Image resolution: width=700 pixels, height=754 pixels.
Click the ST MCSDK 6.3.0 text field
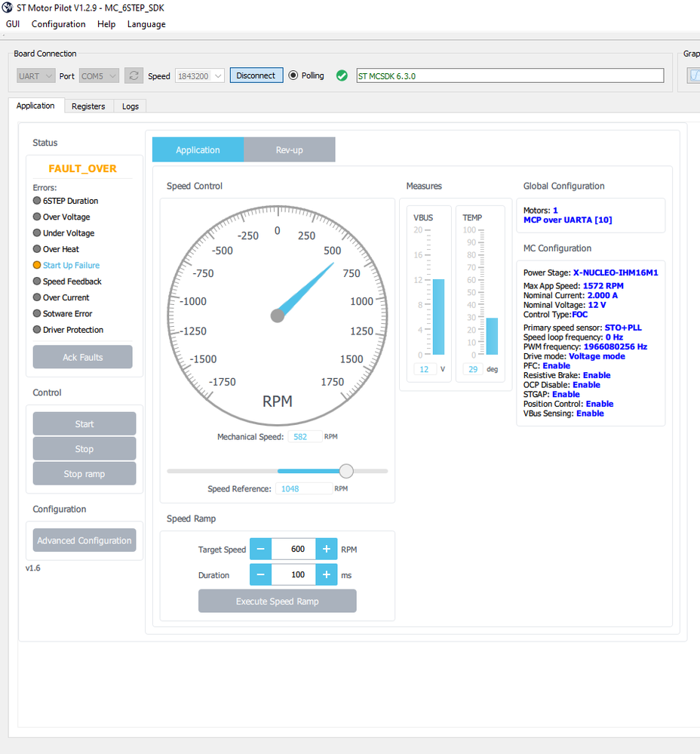[510, 75]
